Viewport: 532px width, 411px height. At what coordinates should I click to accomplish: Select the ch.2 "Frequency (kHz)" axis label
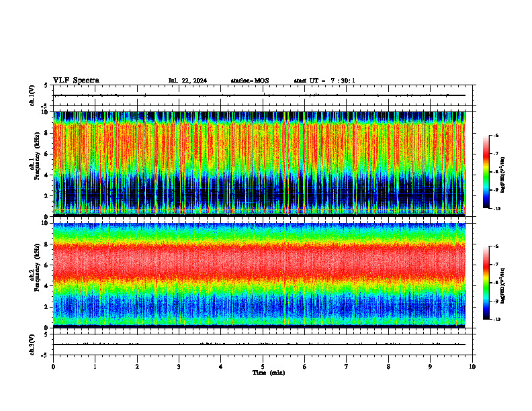(x=37, y=267)
